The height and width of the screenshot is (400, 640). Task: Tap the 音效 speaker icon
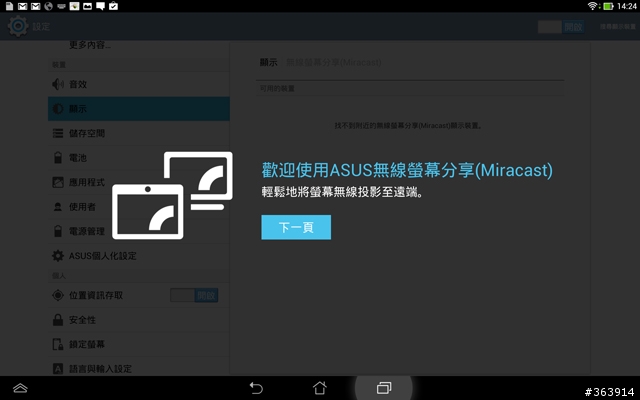[58, 84]
